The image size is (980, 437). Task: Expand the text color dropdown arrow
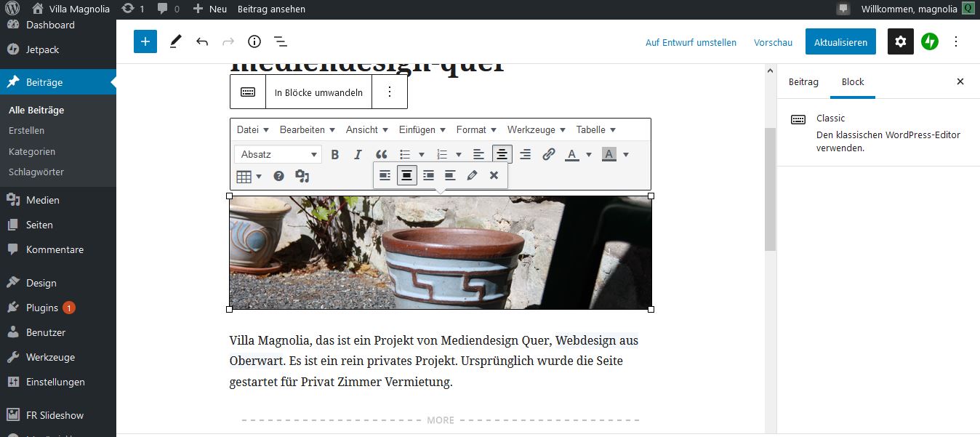coord(590,154)
